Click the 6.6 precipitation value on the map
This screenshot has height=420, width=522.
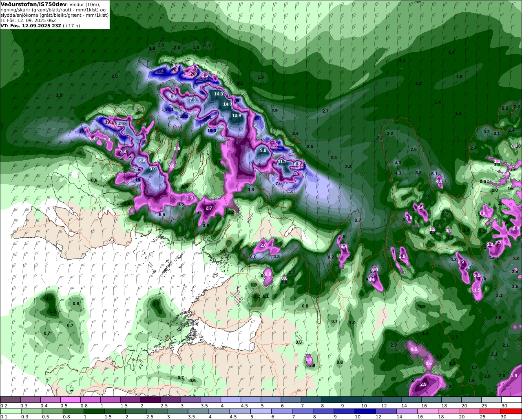coord(142,161)
